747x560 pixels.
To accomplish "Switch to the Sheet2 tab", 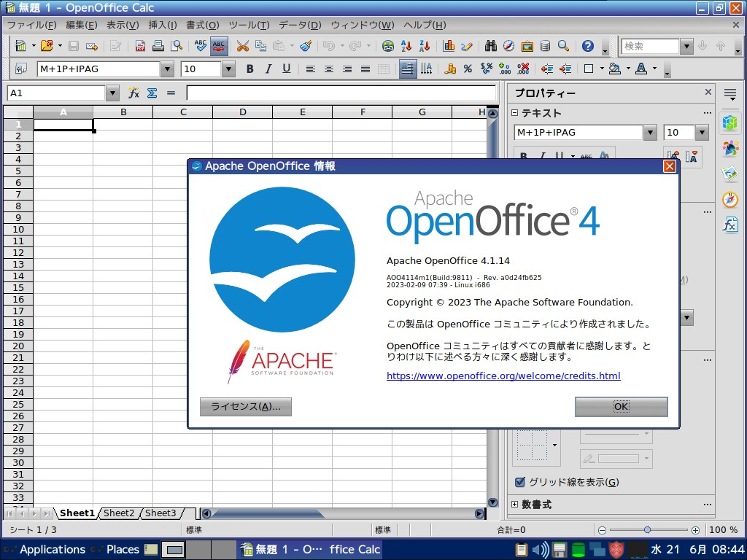I will (119, 513).
